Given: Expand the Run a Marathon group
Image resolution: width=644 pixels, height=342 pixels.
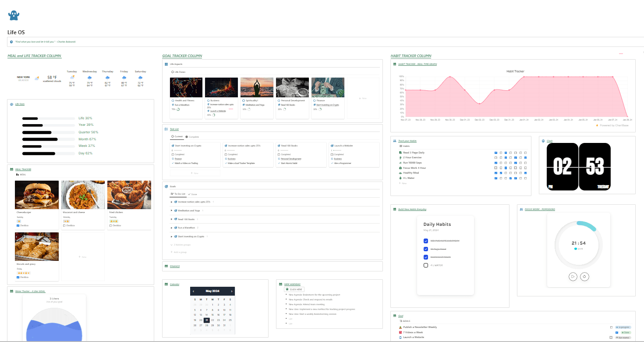Looking at the screenshot, I should pyautogui.click(x=172, y=228).
